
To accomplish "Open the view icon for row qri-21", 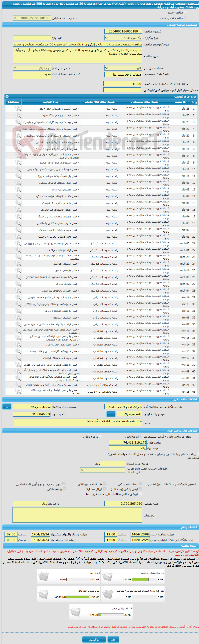I will [18, 385].
